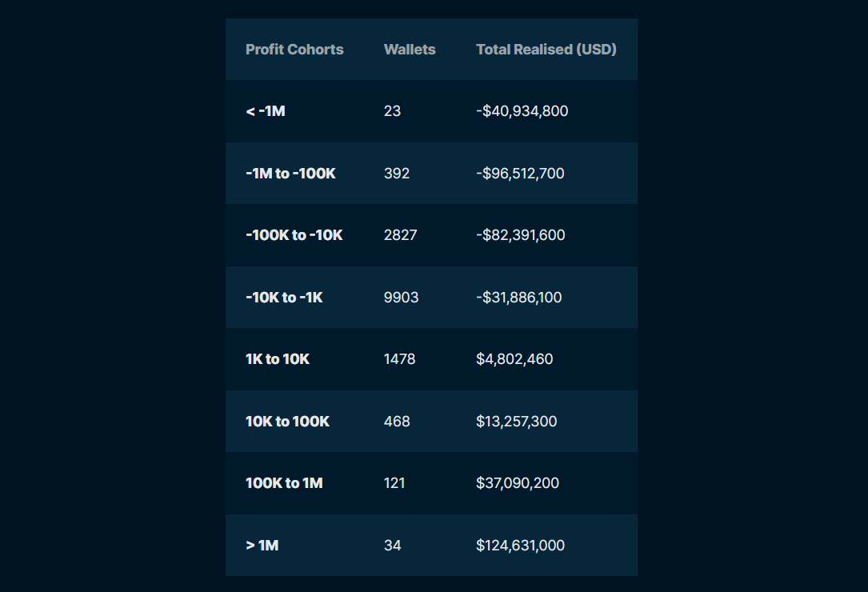Click the $4,802,460 realised amount
Viewport: 868px width, 592px height.
514,359
